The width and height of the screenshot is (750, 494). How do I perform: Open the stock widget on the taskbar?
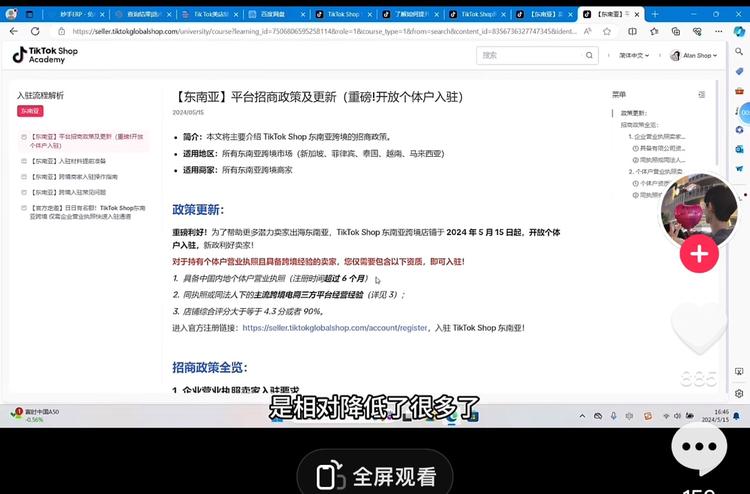click(35, 415)
